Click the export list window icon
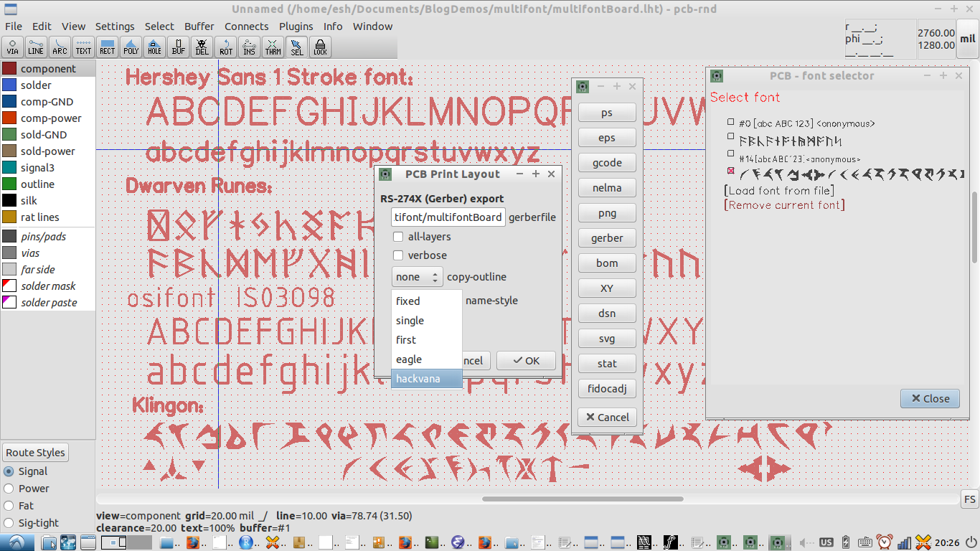This screenshot has height=551, width=980. 583,86
